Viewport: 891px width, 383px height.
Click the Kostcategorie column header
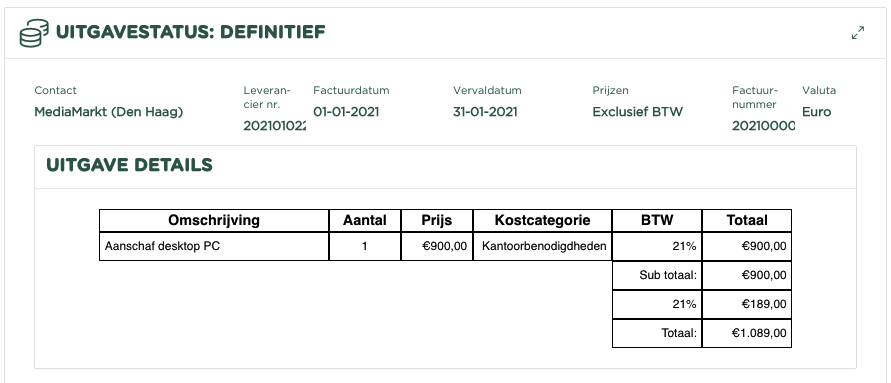542,220
